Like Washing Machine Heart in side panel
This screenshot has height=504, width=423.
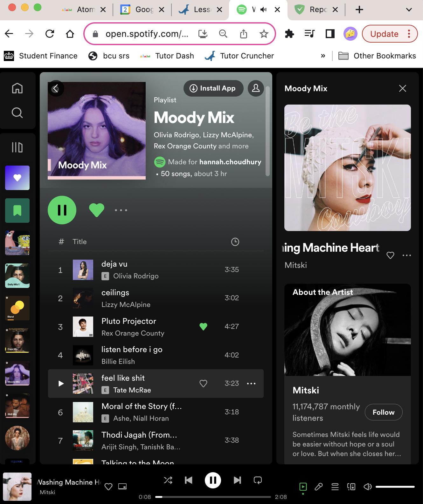pyautogui.click(x=390, y=255)
